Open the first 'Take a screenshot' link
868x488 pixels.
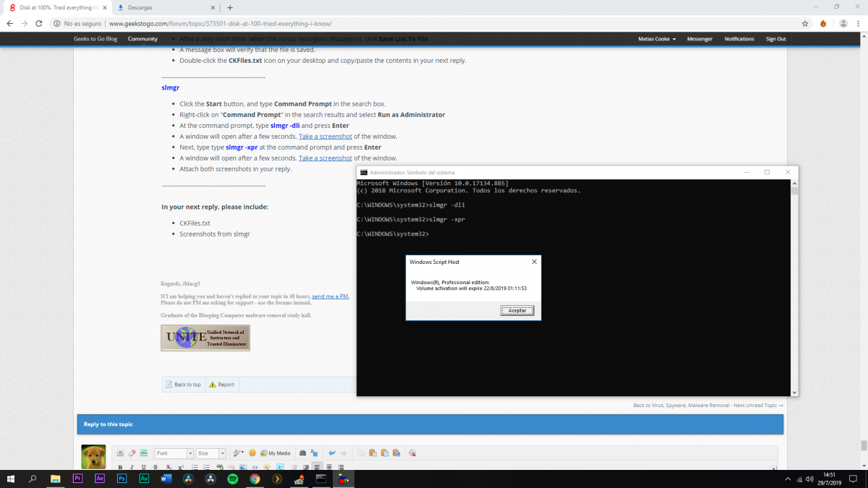coord(325,136)
